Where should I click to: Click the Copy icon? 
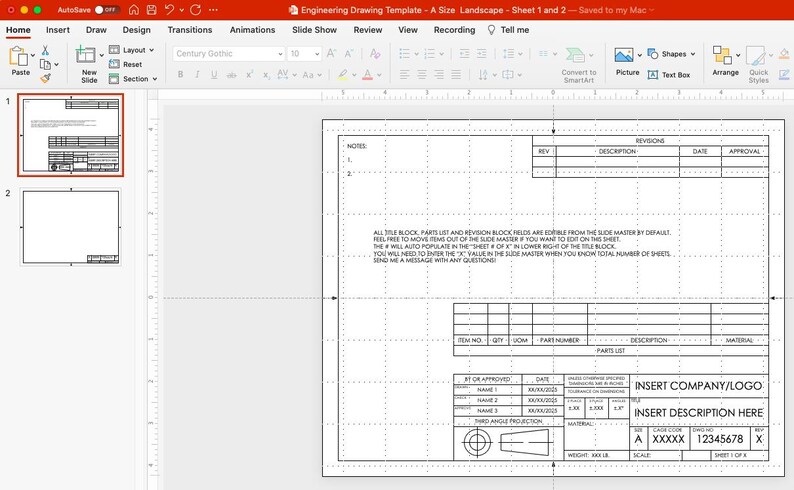click(45, 64)
